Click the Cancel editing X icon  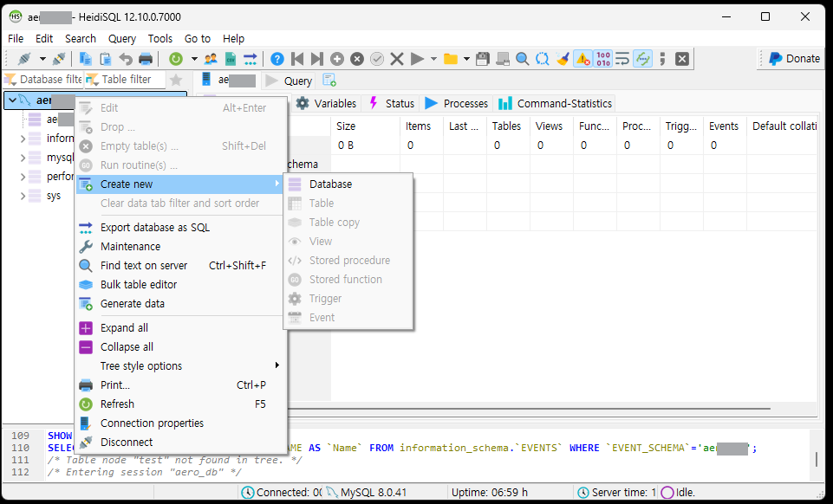pos(397,59)
